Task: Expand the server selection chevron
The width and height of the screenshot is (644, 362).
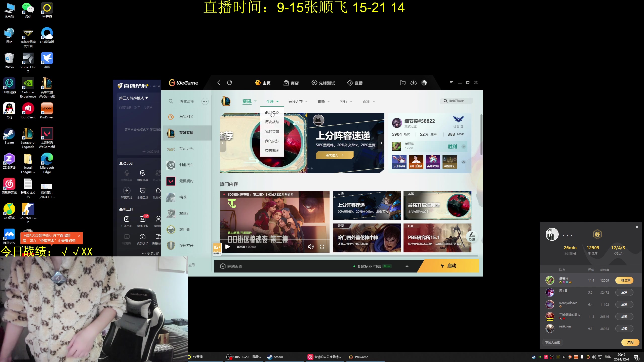Action: 407,266
